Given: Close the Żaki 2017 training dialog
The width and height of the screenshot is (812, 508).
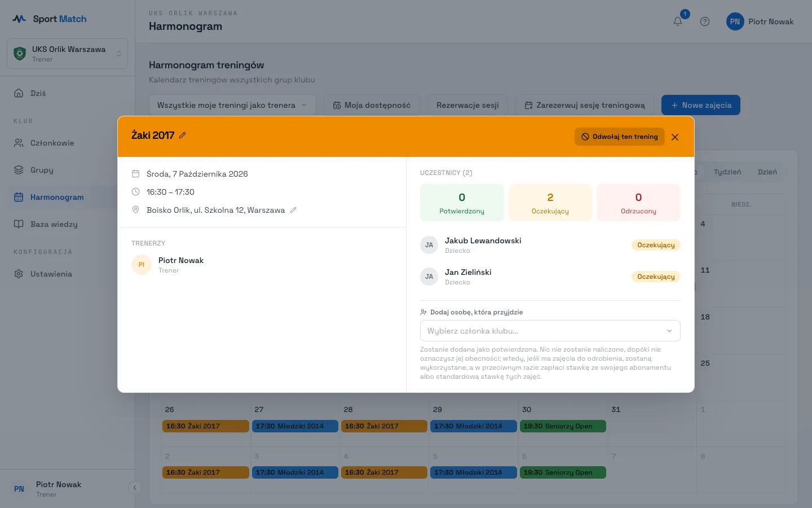Looking at the screenshot, I should [675, 137].
